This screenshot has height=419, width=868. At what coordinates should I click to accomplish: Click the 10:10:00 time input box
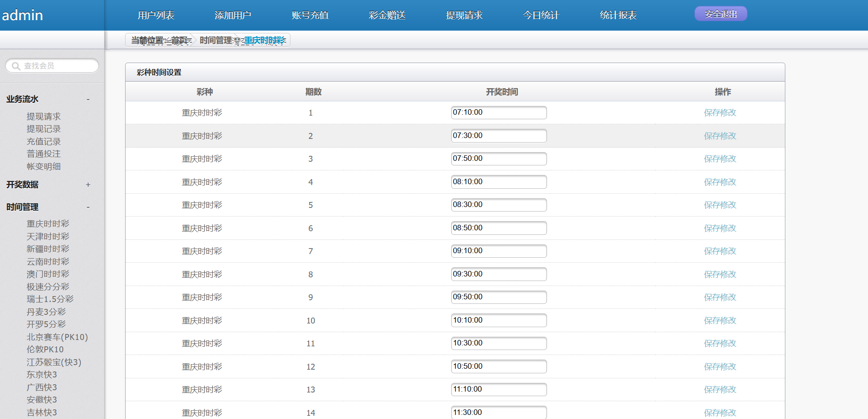(x=499, y=320)
